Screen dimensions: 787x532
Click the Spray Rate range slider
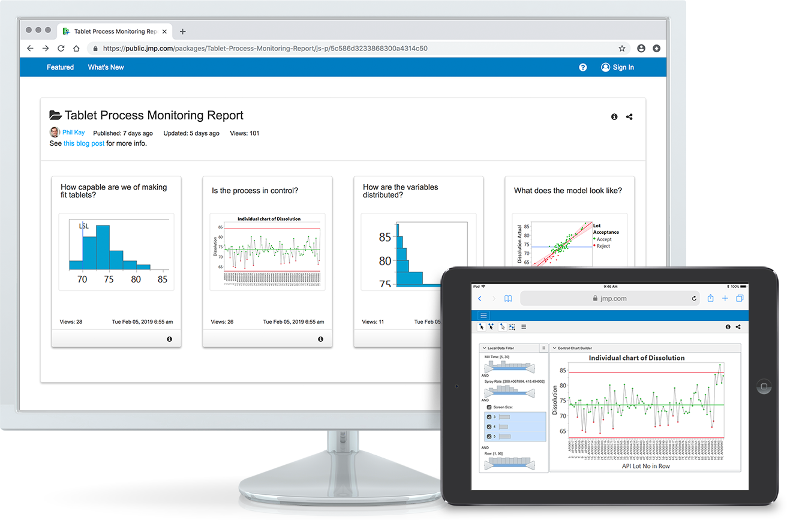click(509, 391)
